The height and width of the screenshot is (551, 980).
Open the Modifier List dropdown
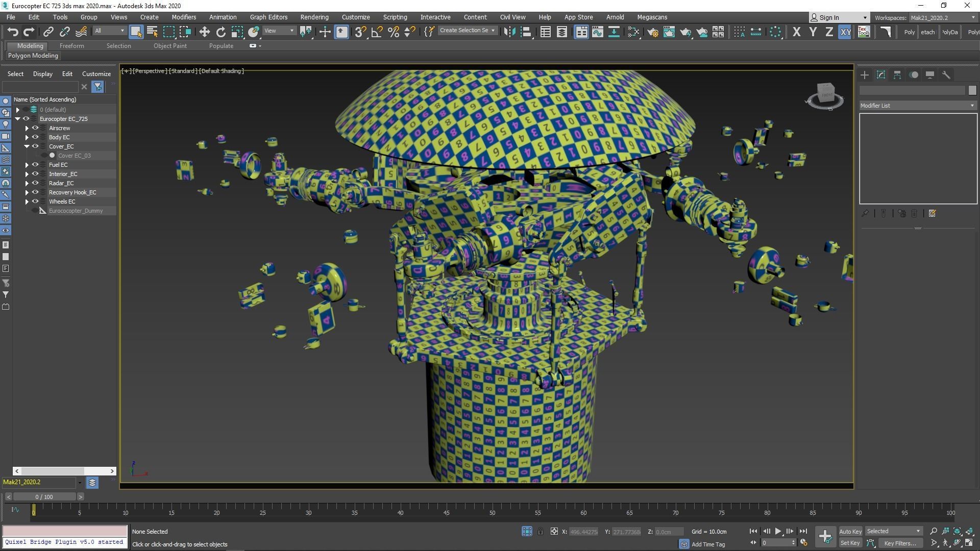pos(917,106)
